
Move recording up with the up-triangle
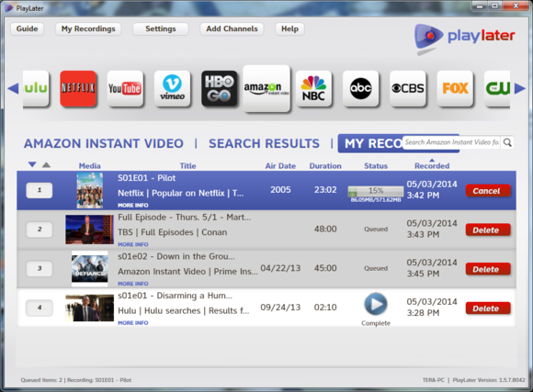46,164
